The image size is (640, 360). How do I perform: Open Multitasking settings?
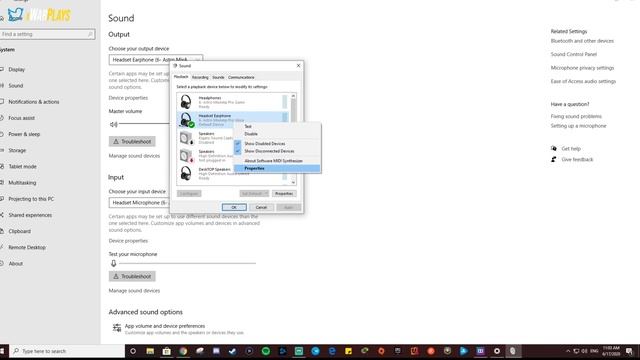[22, 183]
